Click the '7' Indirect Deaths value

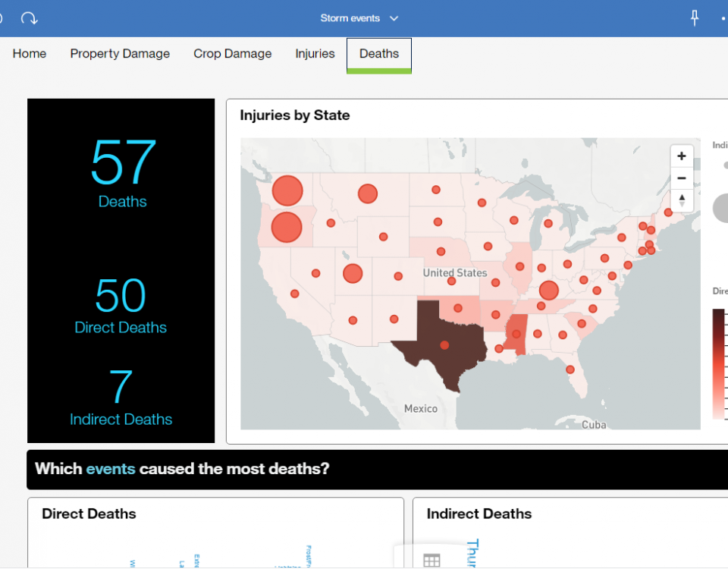coord(121,386)
